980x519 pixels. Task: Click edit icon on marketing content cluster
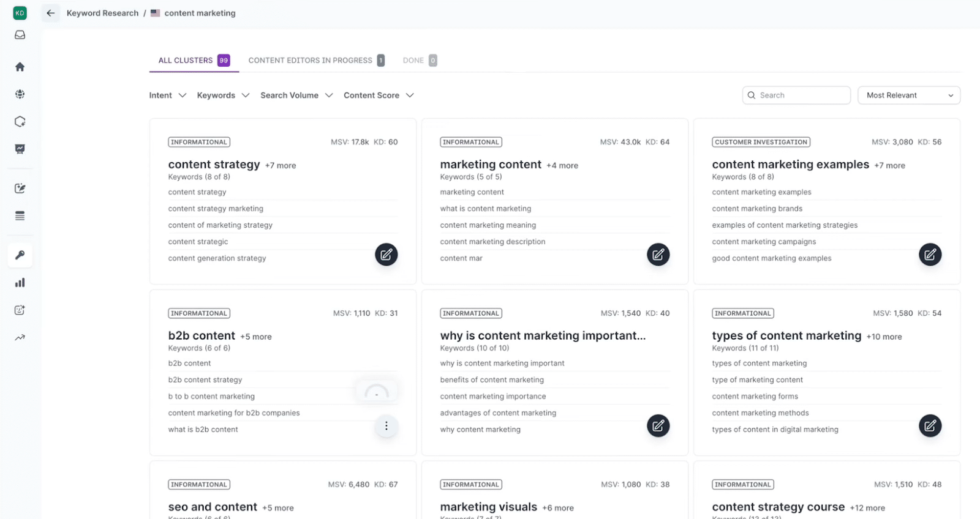point(658,255)
